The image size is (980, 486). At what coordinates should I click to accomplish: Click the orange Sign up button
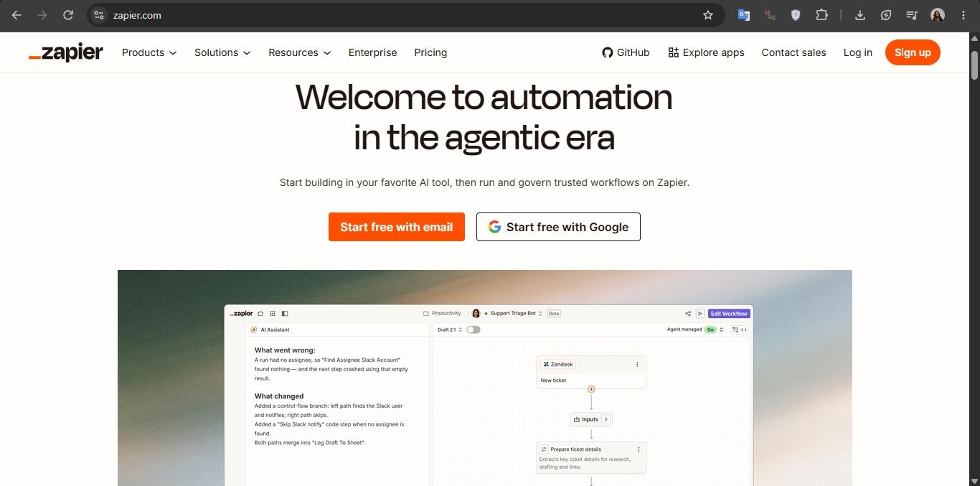click(913, 52)
